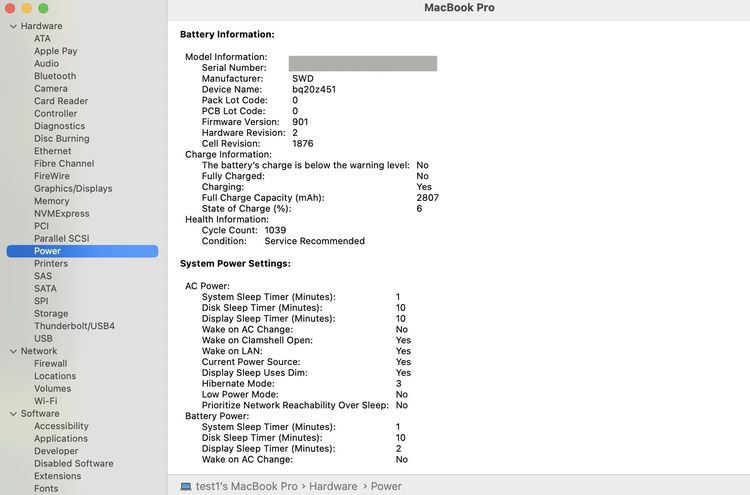Image resolution: width=750 pixels, height=495 pixels.
Task: Open Accessibility under Software
Action: [61, 426]
